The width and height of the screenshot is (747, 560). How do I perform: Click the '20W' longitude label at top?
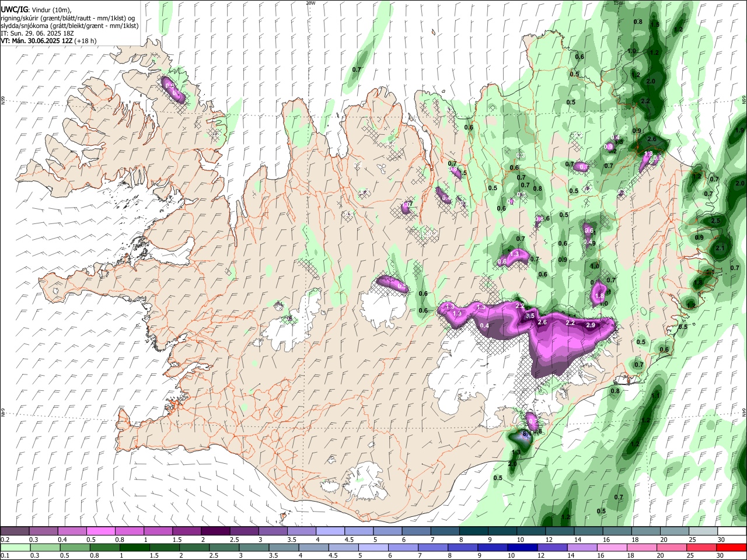[310, 3]
